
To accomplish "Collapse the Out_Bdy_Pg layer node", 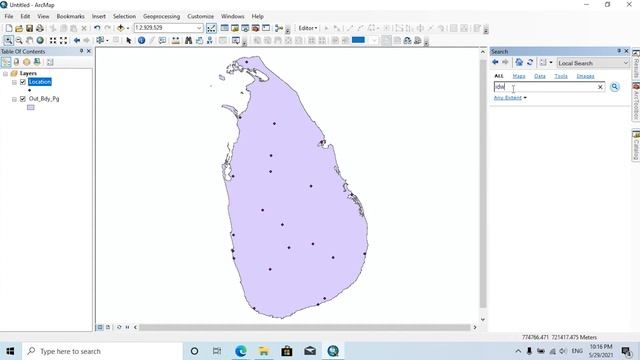I will 14,99.
